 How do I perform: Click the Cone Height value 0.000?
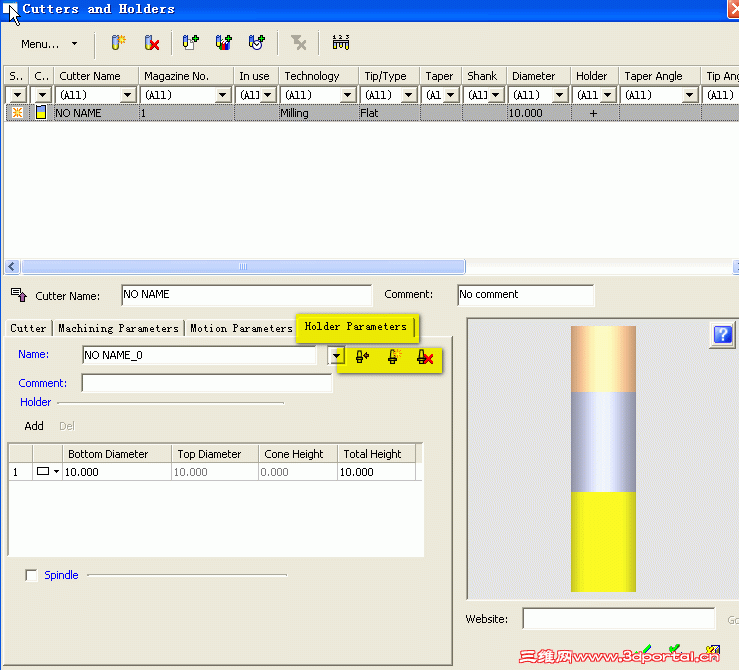click(x=298, y=472)
